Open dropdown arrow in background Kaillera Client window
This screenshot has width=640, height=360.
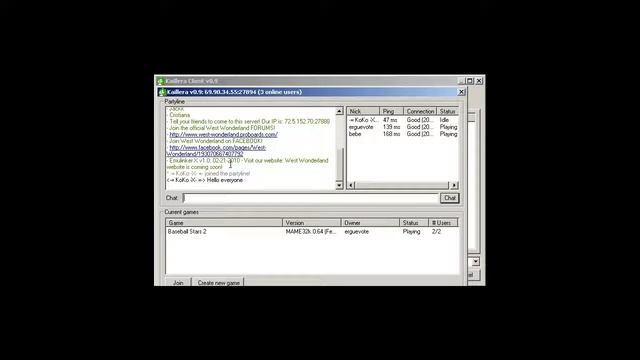click(476, 262)
